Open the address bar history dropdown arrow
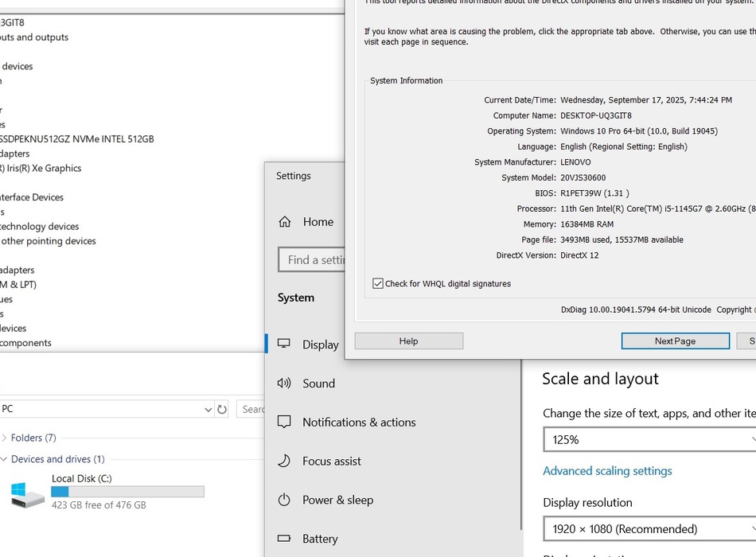 [x=208, y=409]
